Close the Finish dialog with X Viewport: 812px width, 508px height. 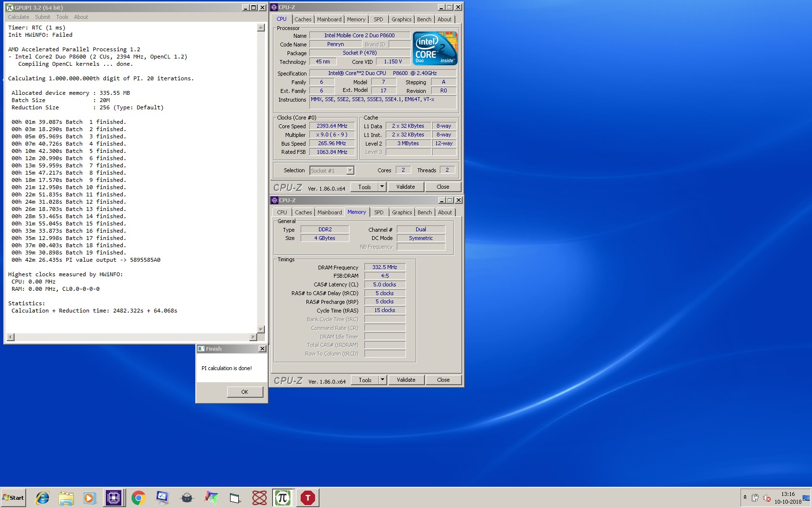[x=262, y=349]
